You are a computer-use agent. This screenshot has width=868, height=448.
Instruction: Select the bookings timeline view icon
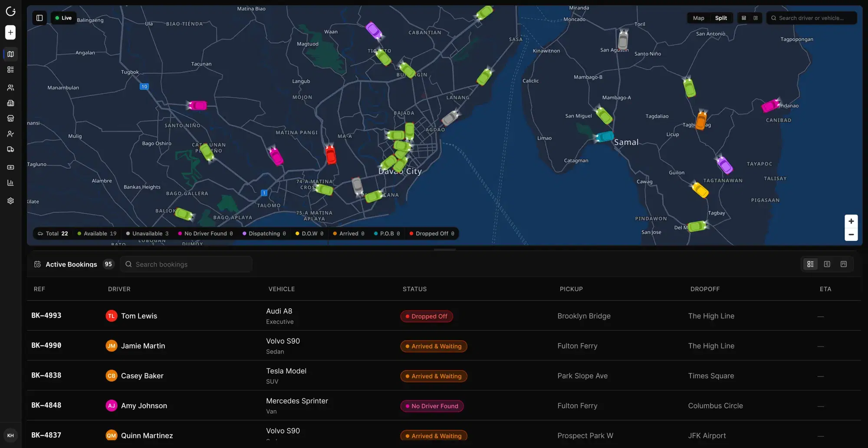click(x=827, y=264)
